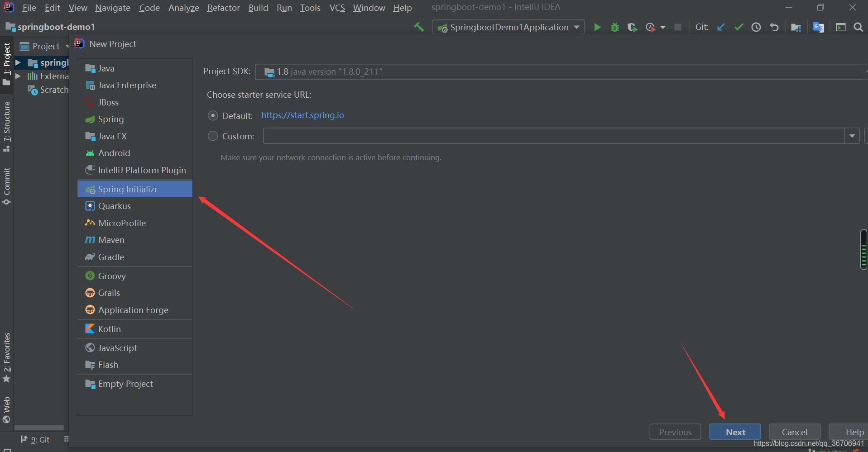
Task: Click the Stop square icon
Action: pyautogui.click(x=678, y=27)
